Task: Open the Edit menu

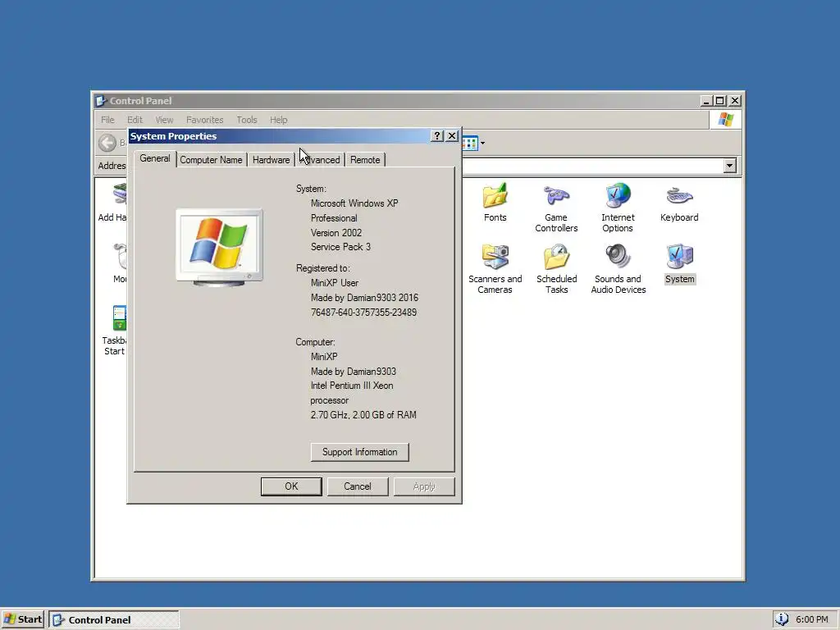Action: 135,120
